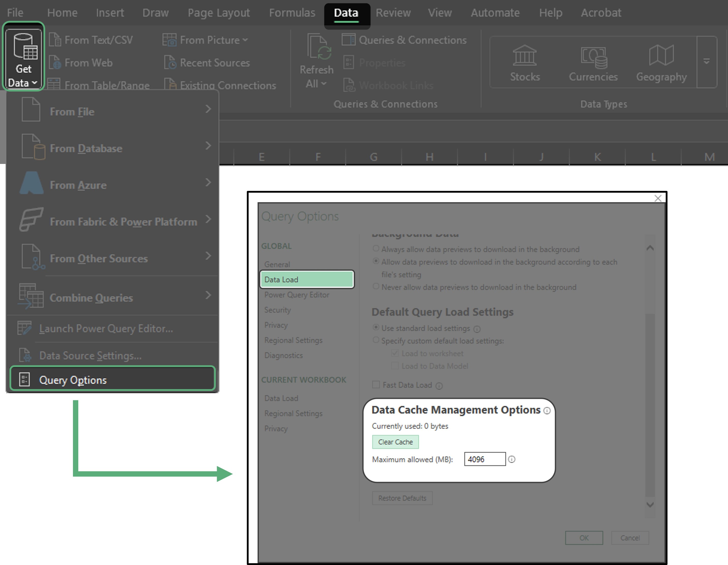This screenshot has width=728, height=565.
Task: Click the Maximum allowed (MB) field
Action: tap(484, 459)
